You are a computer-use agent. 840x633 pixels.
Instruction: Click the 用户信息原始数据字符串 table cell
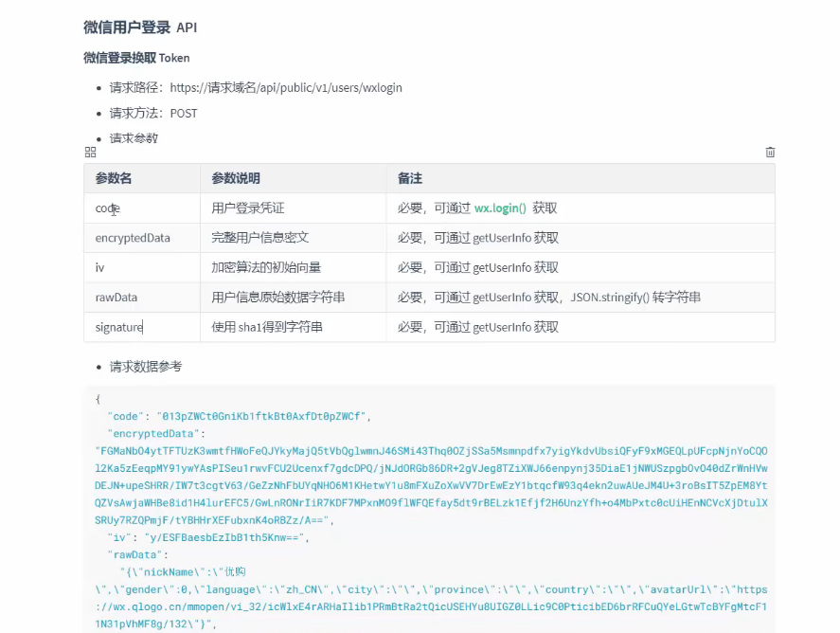point(293,298)
